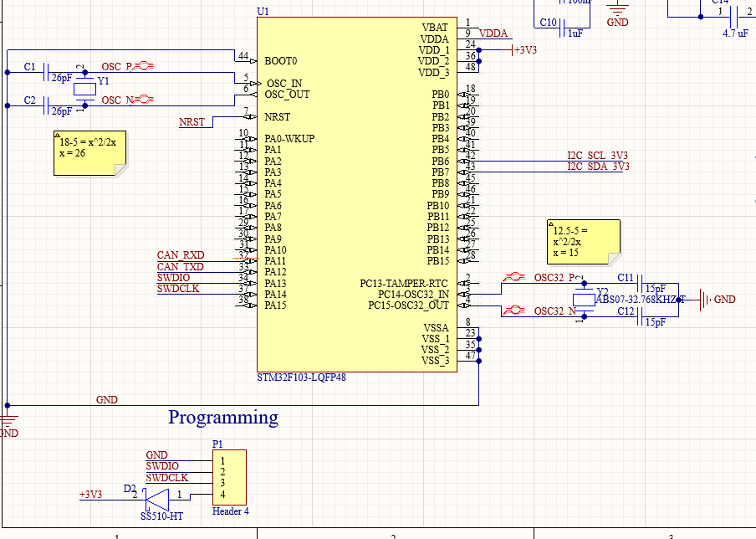Click the I2C_SCL_3V3 net label

pyautogui.click(x=598, y=156)
